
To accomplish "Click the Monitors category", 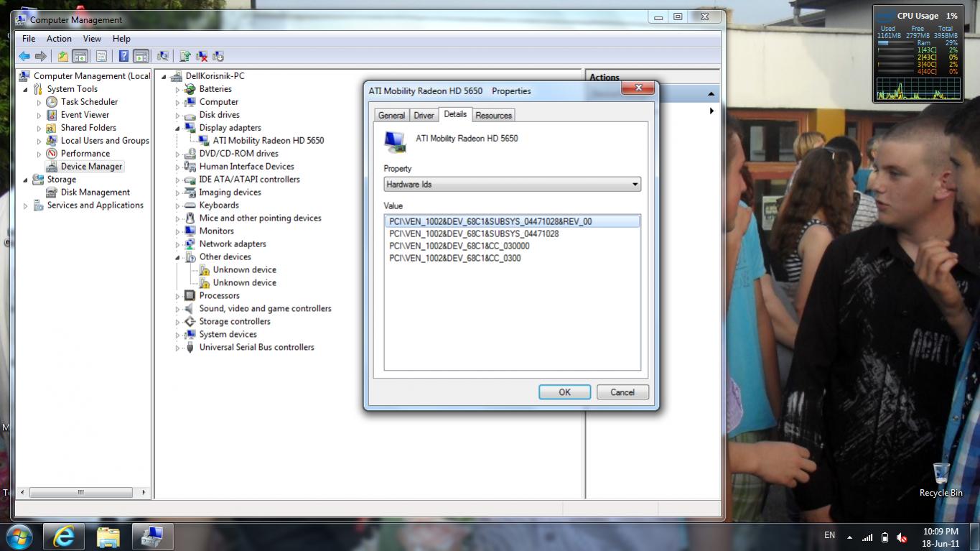I will pyautogui.click(x=216, y=231).
